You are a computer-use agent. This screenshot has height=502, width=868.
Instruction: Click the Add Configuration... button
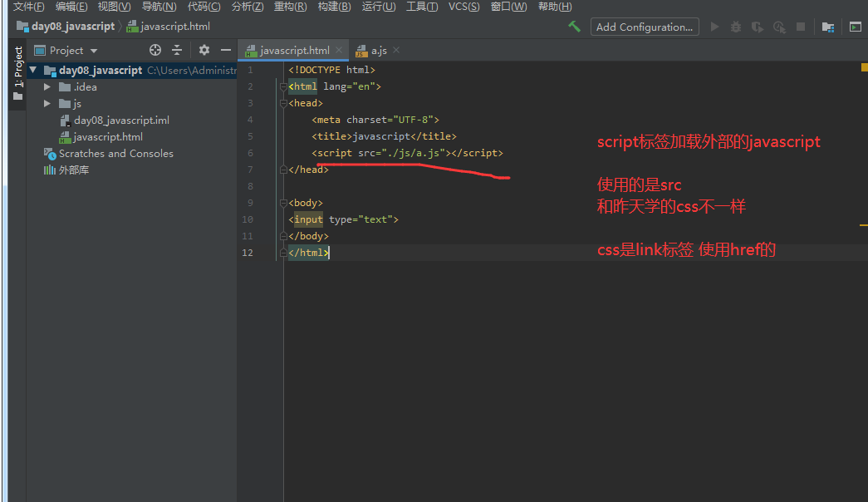coord(645,27)
